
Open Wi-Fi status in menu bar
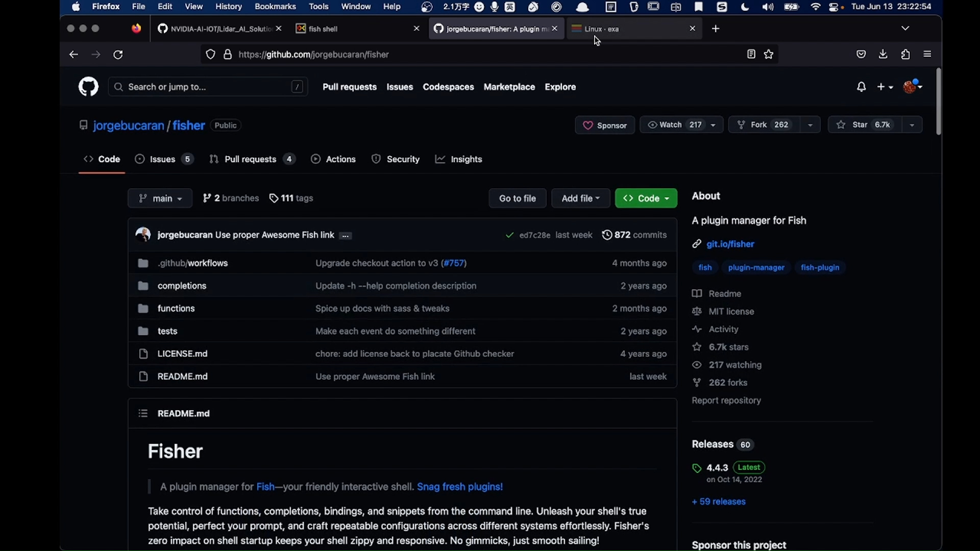pyautogui.click(x=816, y=7)
